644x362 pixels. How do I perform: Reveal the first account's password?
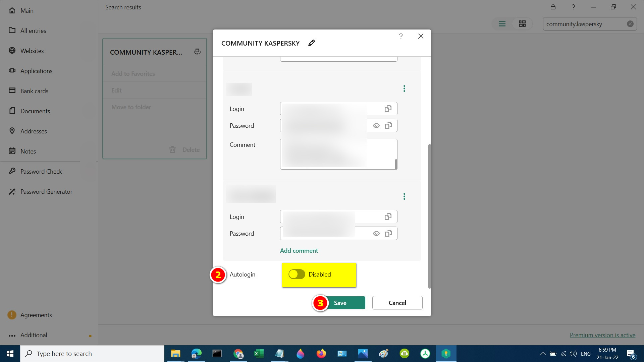pyautogui.click(x=376, y=125)
